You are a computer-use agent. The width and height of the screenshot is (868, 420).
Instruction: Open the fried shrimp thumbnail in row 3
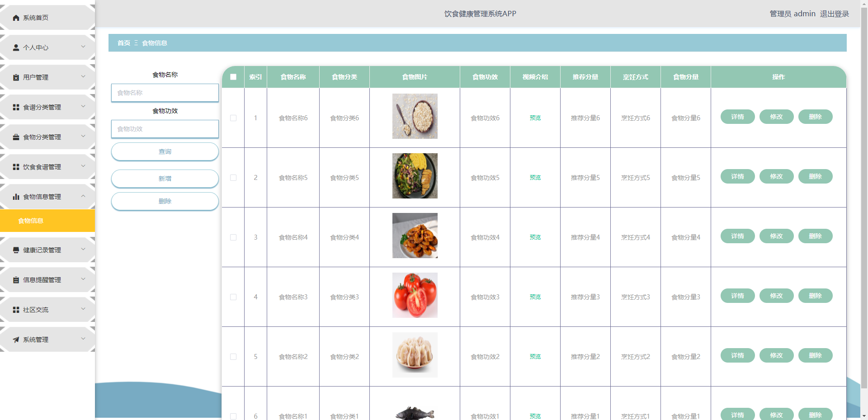[x=415, y=236]
